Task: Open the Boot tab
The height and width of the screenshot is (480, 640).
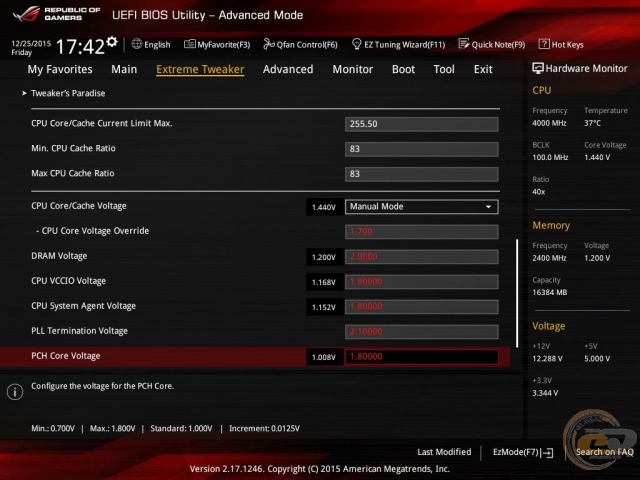Action: pyautogui.click(x=403, y=69)
